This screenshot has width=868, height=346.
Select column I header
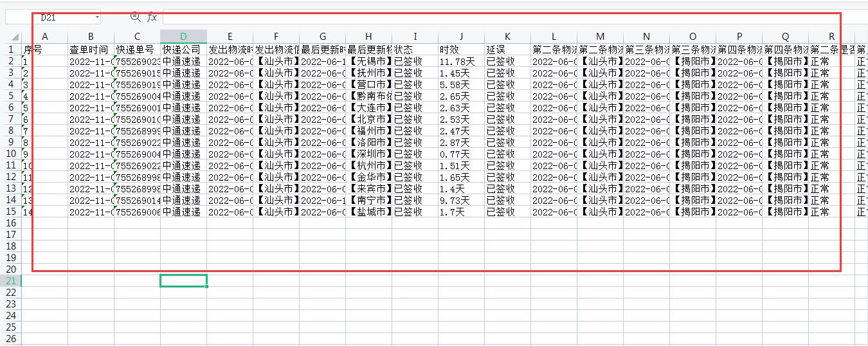[415, 37]
